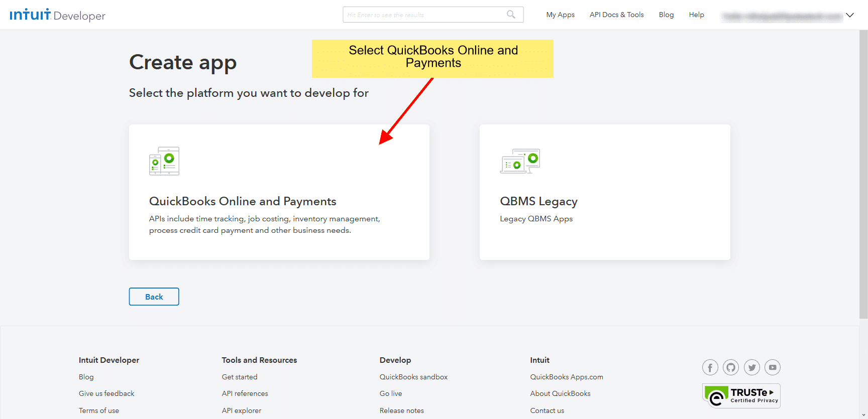Open the Twitter social icon
Viewport: 868px width, 419px height.
(x=752, y=368)
